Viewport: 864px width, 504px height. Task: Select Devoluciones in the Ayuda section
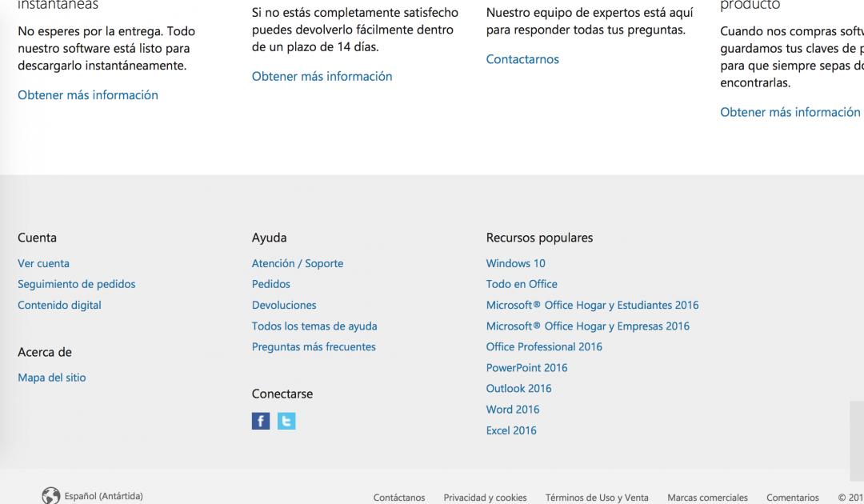283,305
